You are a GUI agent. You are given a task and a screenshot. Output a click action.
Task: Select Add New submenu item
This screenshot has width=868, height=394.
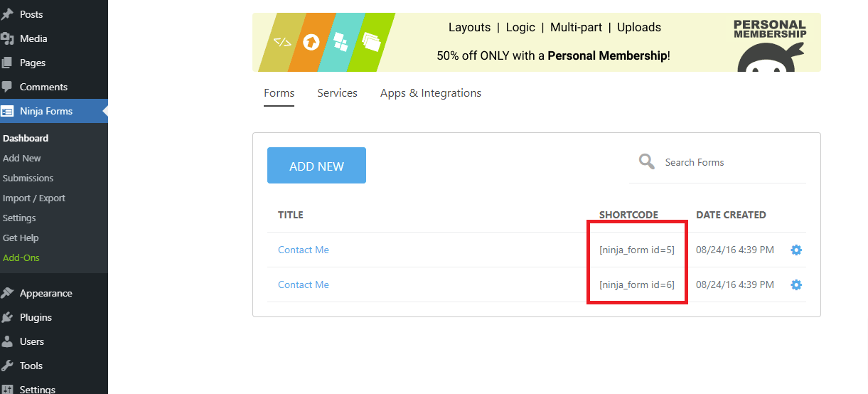pos(22,158)
